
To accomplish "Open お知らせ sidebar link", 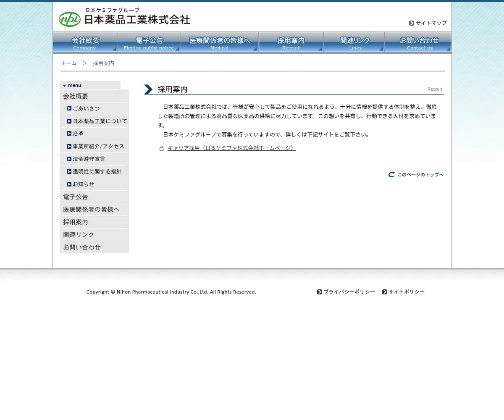I will click(x=84, y=184).
